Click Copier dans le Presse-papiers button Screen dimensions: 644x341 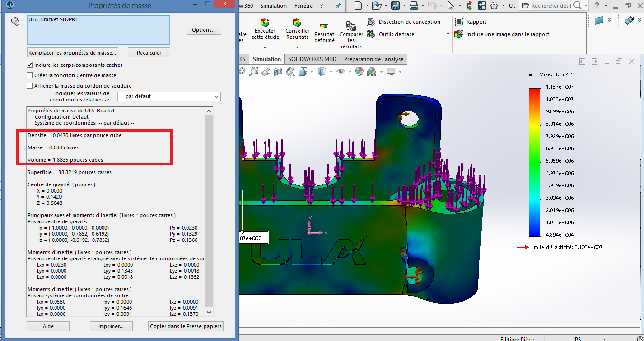(x=186, y=326)
